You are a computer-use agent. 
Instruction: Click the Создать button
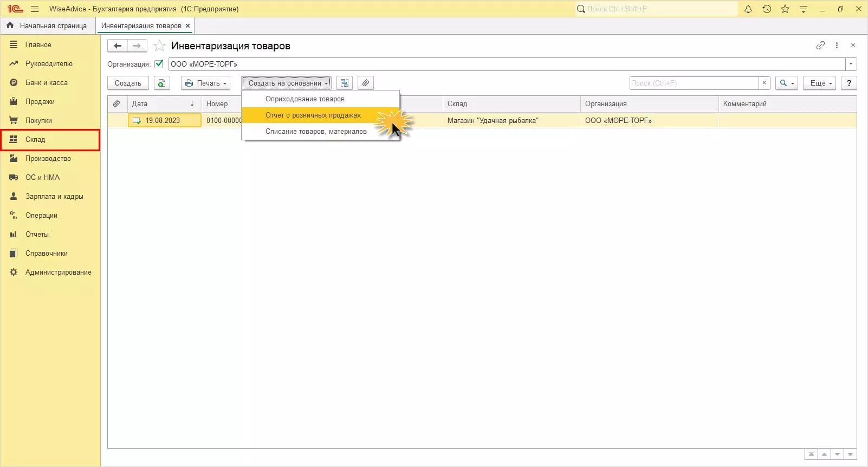tap(128, 83)
